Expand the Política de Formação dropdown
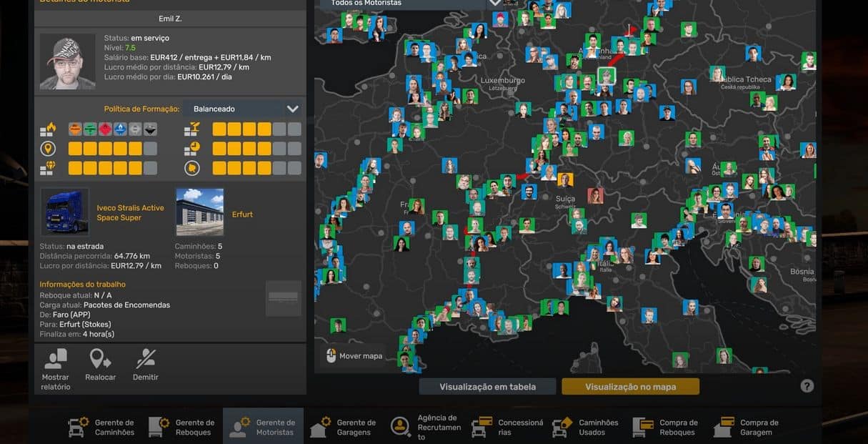Image resolution: width=868 pixels, height=444 pixels. [x=292, y=109]
